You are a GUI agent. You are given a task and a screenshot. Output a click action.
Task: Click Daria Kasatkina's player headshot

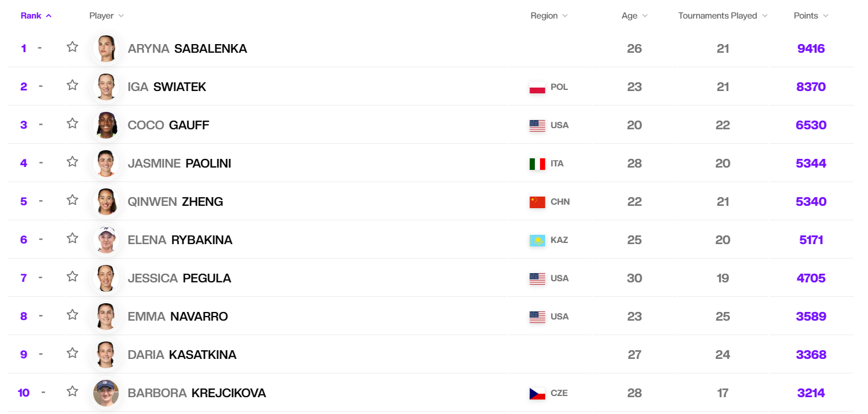pos(106,355)
